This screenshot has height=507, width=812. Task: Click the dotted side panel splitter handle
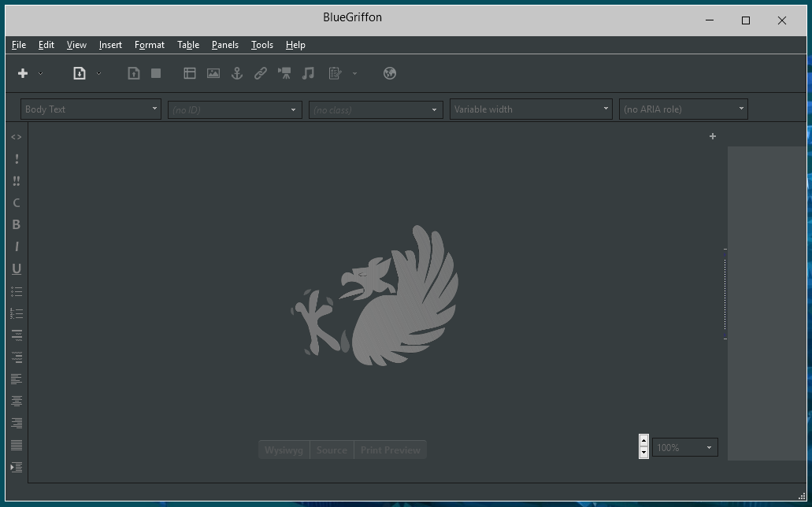pyautogui.click(x=725, y=294)
